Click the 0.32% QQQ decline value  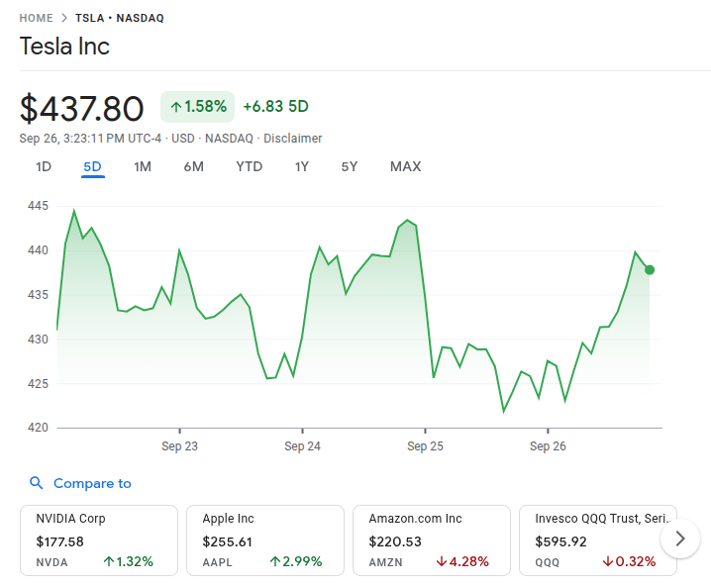[636, 562]
